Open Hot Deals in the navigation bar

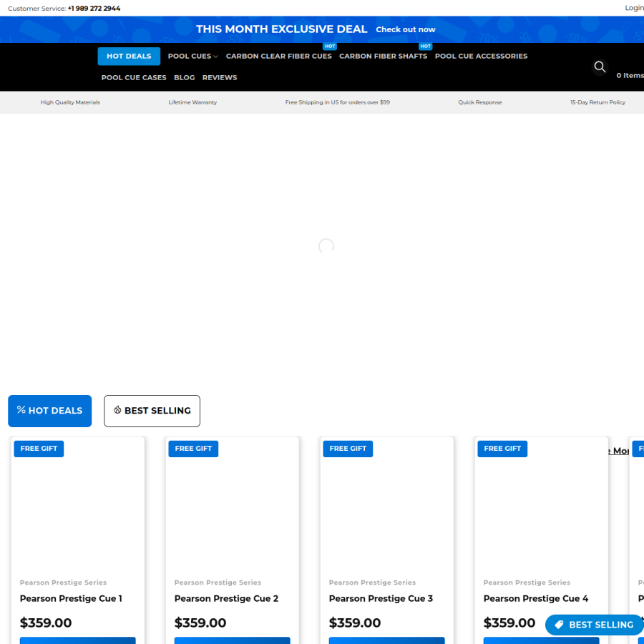[129, 57]
